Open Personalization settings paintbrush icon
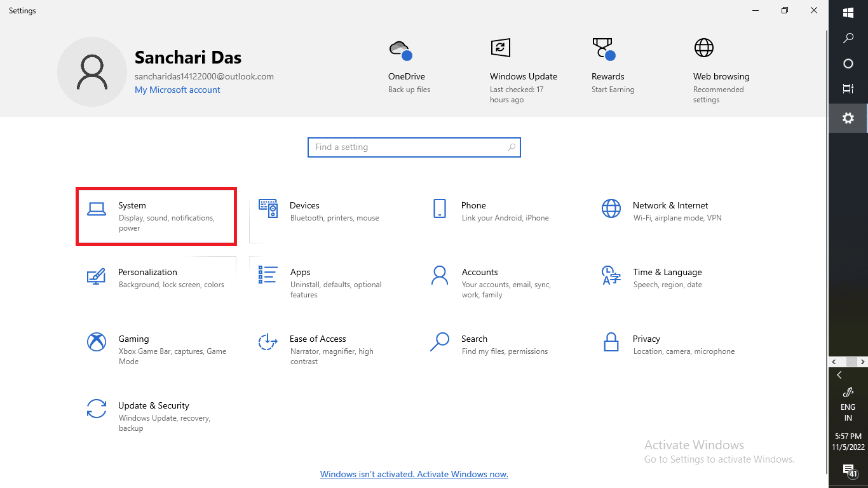The image size is (868, 488). (x=96, y=276)
